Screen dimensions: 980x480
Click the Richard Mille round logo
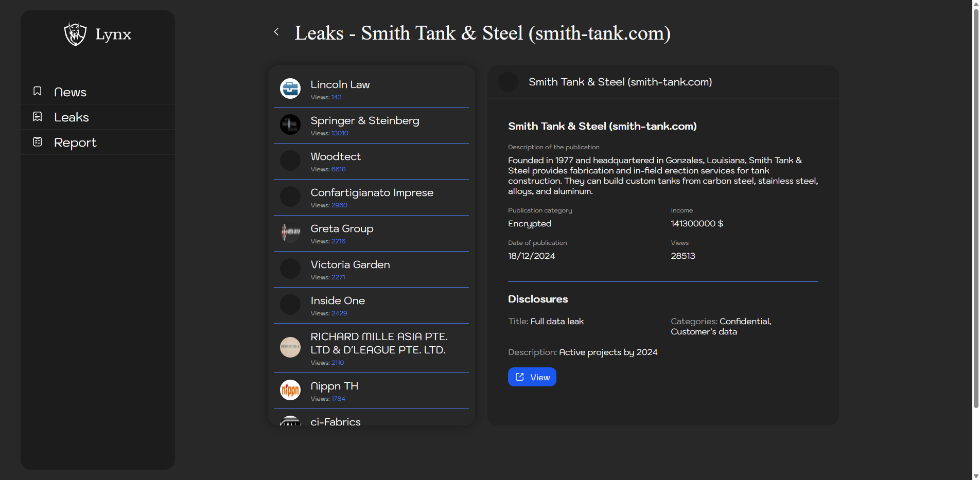tap(290, 347)
